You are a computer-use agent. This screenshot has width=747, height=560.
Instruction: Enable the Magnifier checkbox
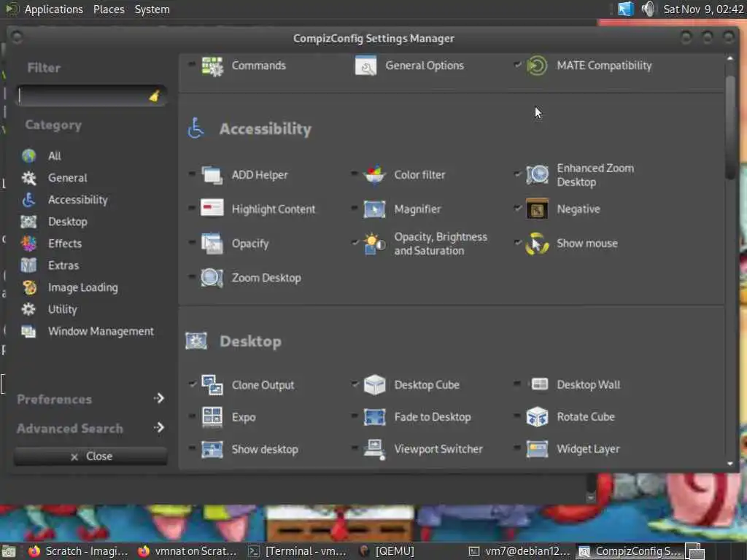[x=354, y=208]
